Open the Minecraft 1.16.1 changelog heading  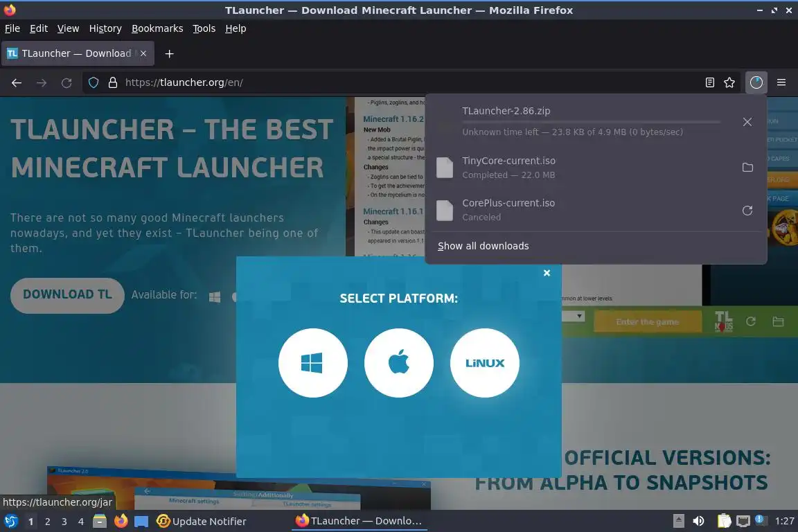click(393, 211)
